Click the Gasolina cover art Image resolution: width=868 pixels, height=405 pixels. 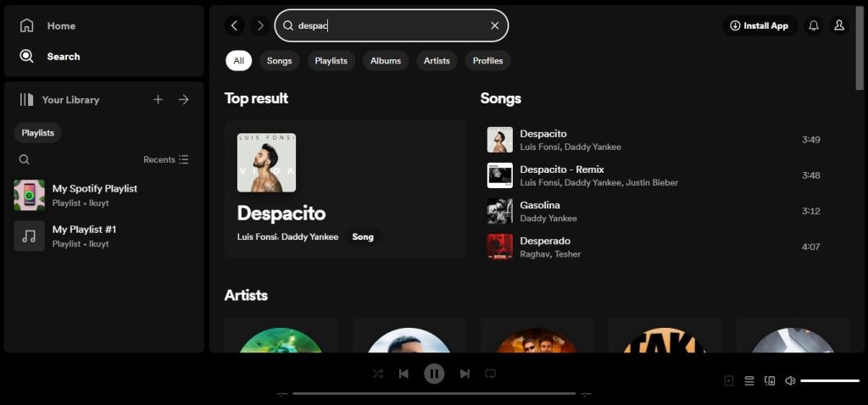[500, 211]
